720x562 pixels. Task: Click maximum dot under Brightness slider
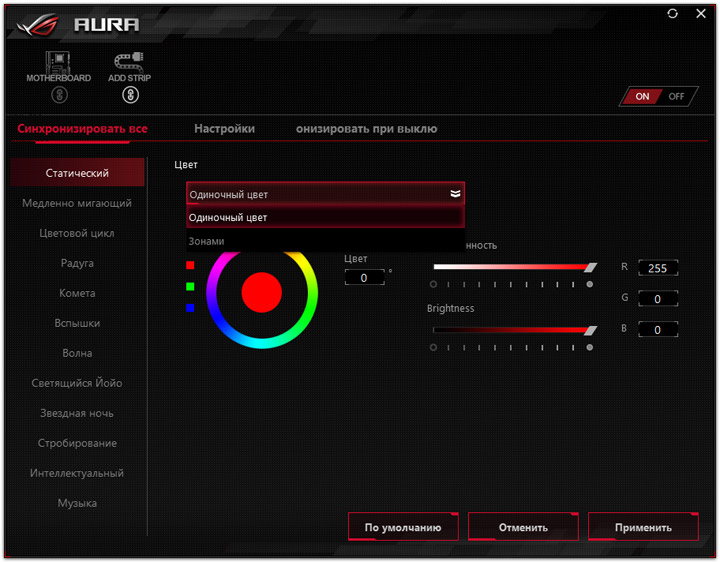[590, 347]
